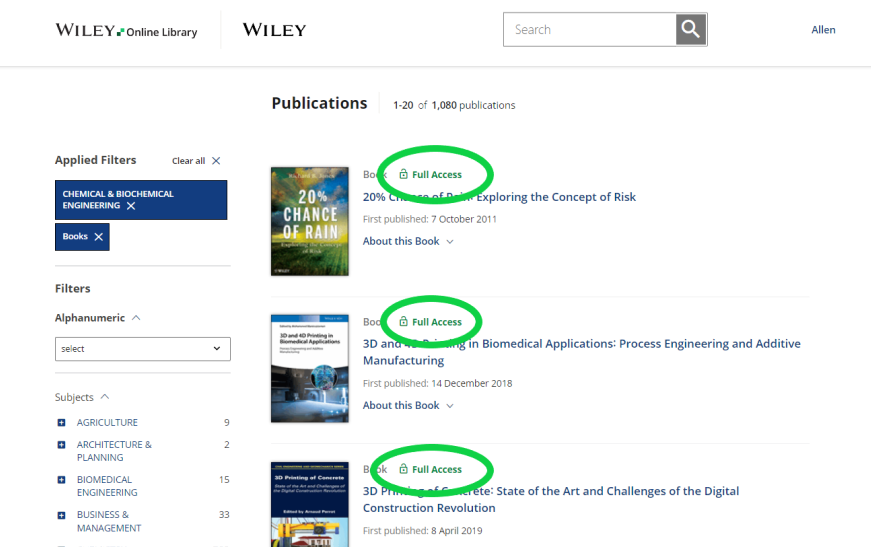Clear all applied filters
This screenshot has height=547, width=871.
click(x=196, y=160)
